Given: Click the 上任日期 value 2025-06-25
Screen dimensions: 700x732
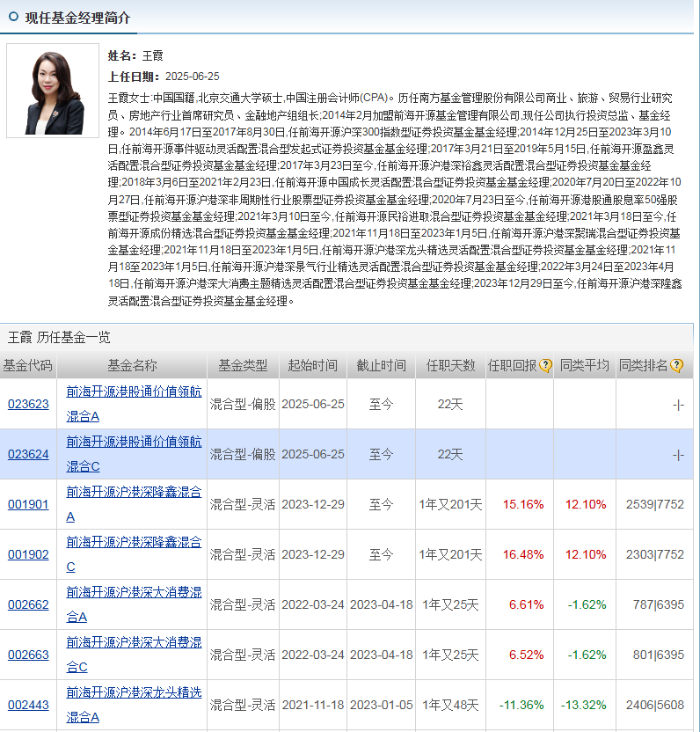Looking at the screenshot, I should (193, 77).
